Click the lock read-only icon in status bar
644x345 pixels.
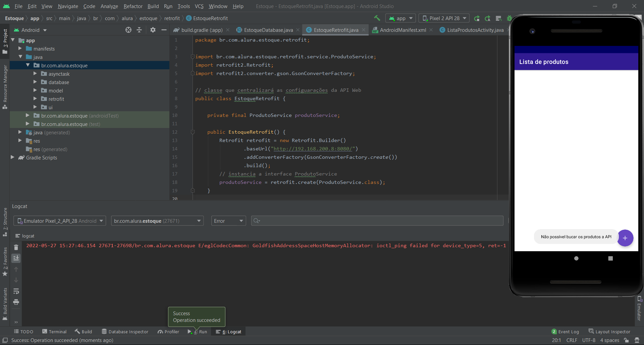[x=626, y=340]
